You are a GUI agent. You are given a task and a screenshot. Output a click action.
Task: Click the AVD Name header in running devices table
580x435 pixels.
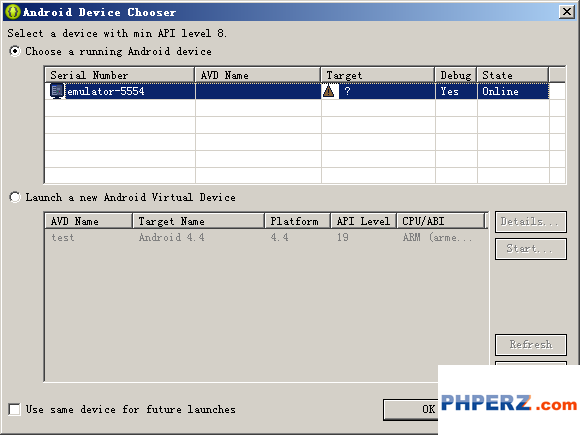tap(258, 75)
